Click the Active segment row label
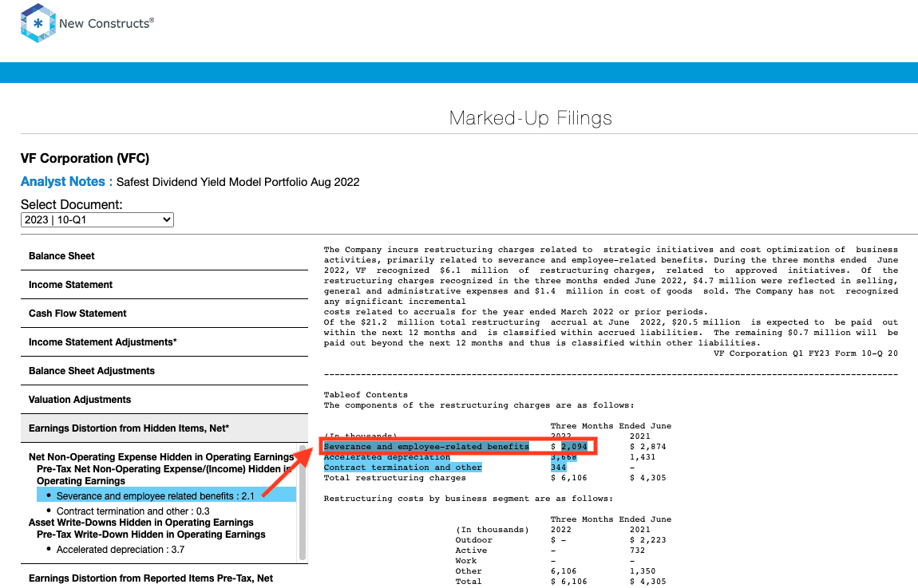918x588 pixels. click(471, 551)
